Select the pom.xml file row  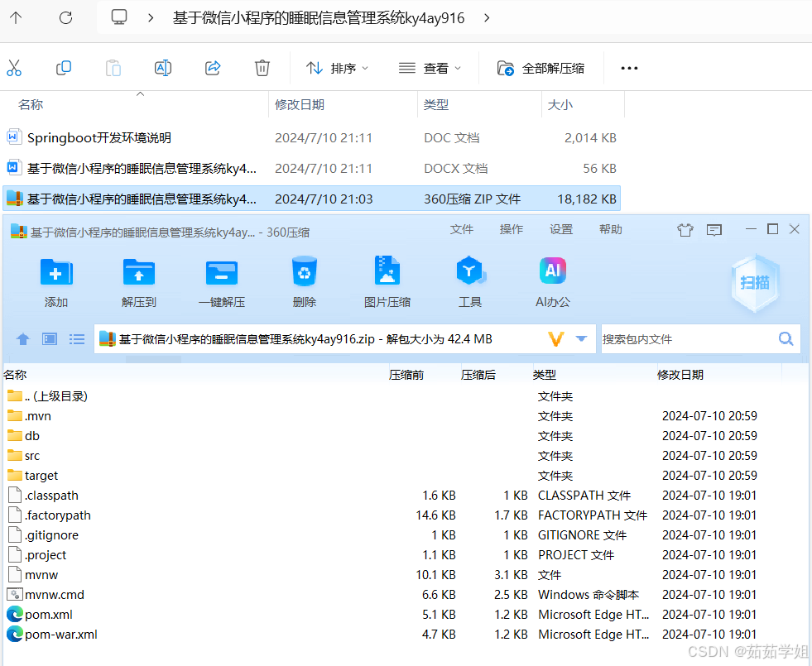pyautogui.click(x=405, y=614)
